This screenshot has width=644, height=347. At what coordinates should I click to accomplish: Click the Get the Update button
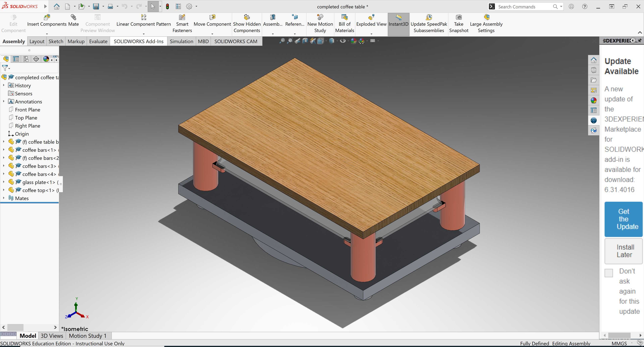coord(624,219)
